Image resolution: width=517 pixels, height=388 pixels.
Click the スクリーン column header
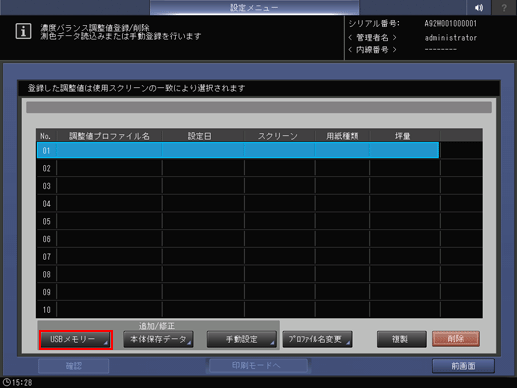point(278,136)
